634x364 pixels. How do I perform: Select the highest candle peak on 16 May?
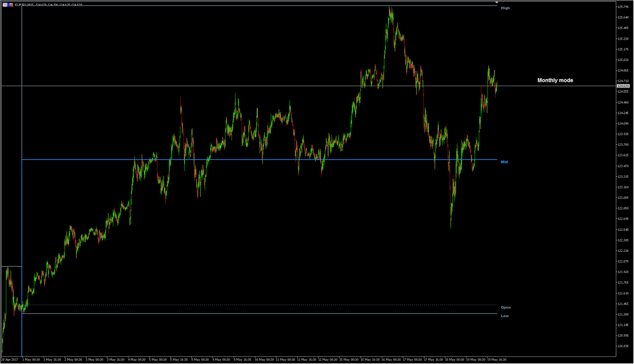tap(390, 7)
